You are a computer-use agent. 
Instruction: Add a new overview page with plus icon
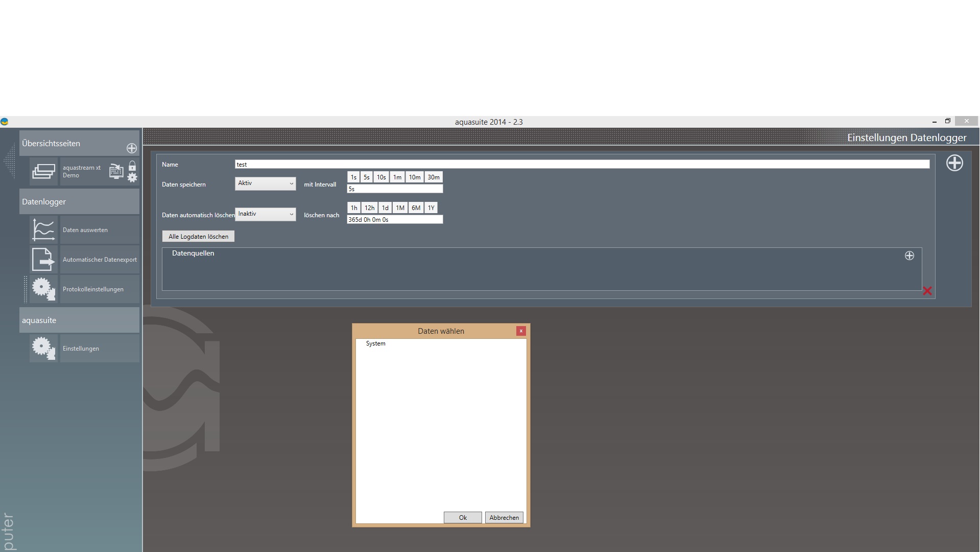pyautogui.click(x=132, y=148)
